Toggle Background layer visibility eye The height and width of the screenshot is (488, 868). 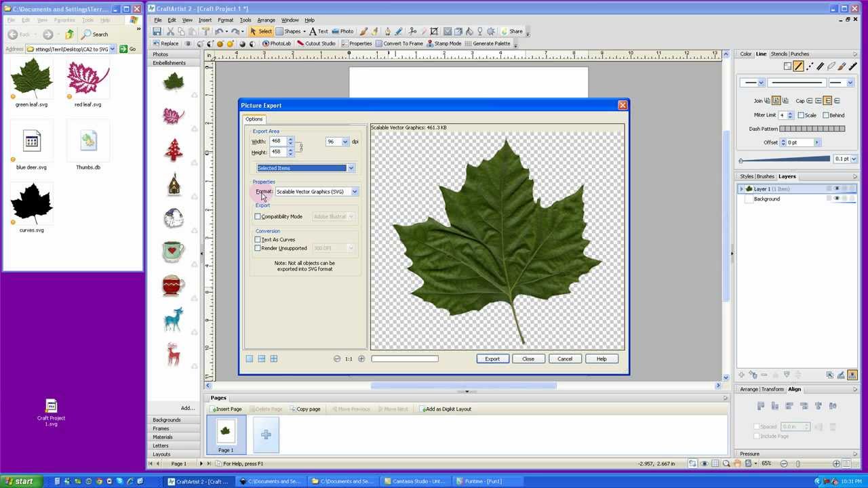point(837,199)
